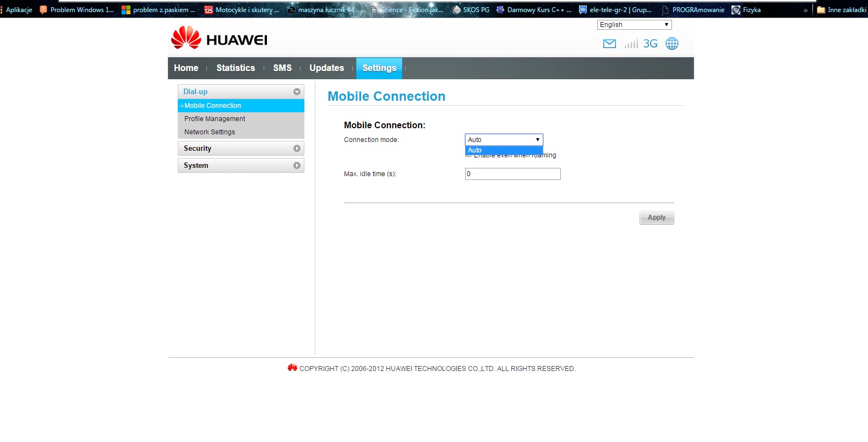Open the SKOS PG bookmark
Screen dimensions: 868x442
click(x=471, y=10)
